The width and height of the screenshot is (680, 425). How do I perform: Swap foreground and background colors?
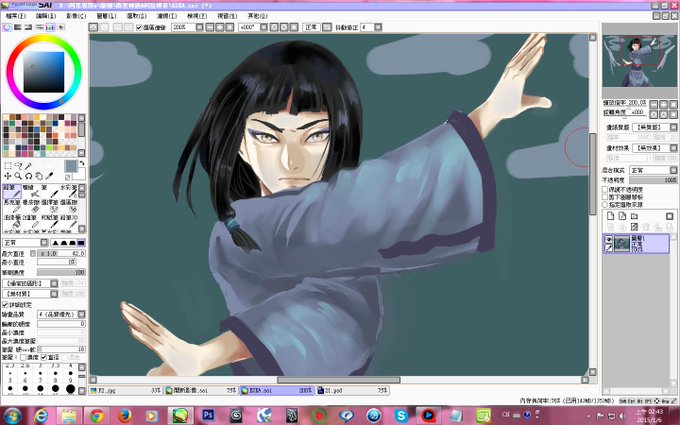[82, 163]
